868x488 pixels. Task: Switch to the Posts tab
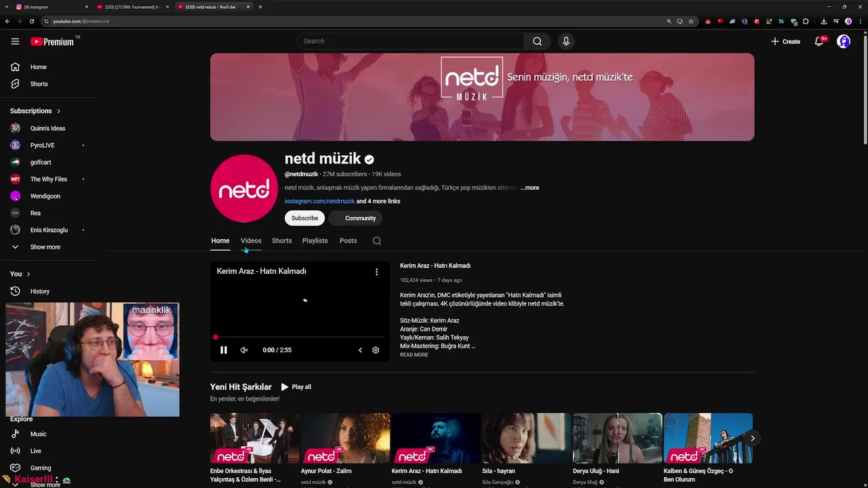pos(348,241)
